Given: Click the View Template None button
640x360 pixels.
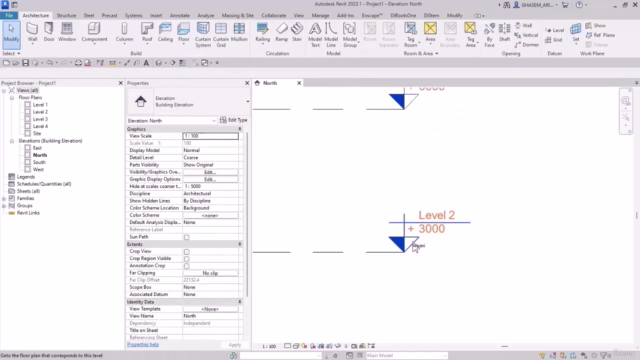Looking at the screenshot, I should [x=210, y=309].
